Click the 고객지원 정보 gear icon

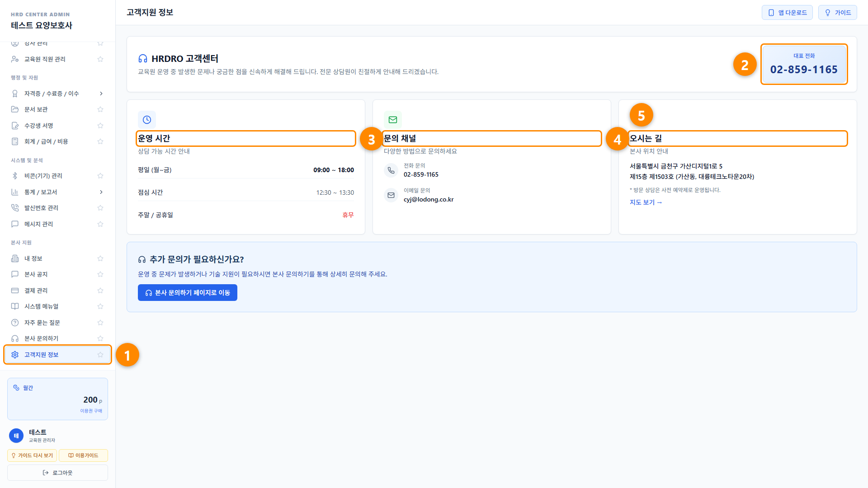coord(15,355)
